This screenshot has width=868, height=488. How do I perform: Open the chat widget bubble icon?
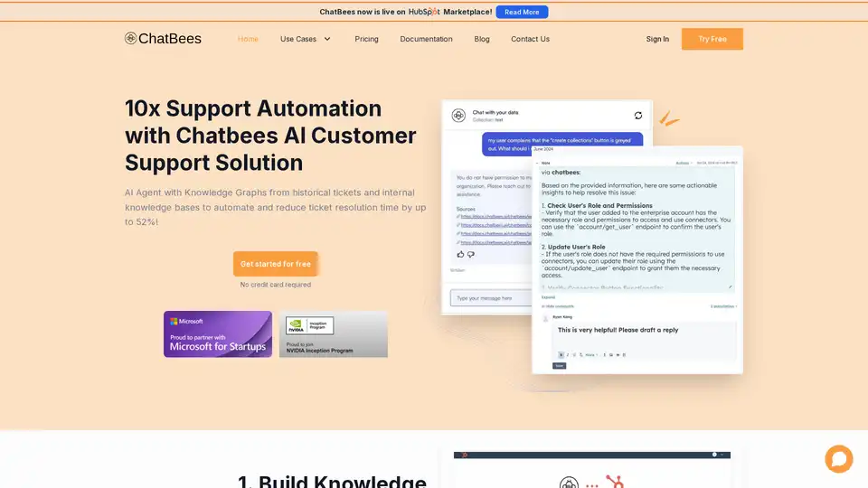point(838,458)
